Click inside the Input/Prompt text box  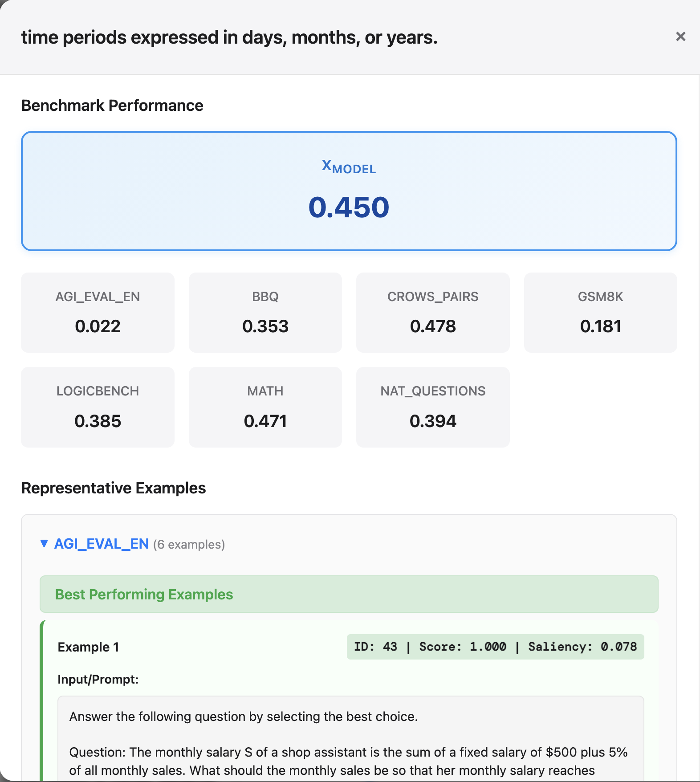pyautogui.click(x=351, y=738)
